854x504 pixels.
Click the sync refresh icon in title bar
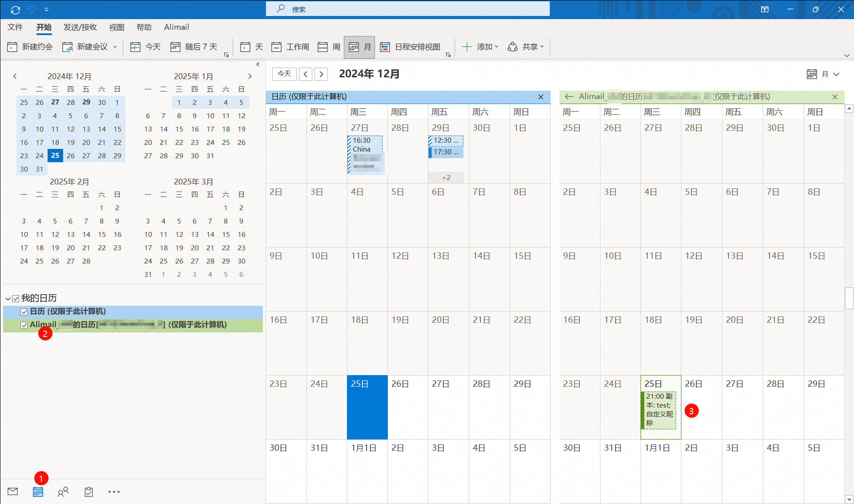click(16, 9)
